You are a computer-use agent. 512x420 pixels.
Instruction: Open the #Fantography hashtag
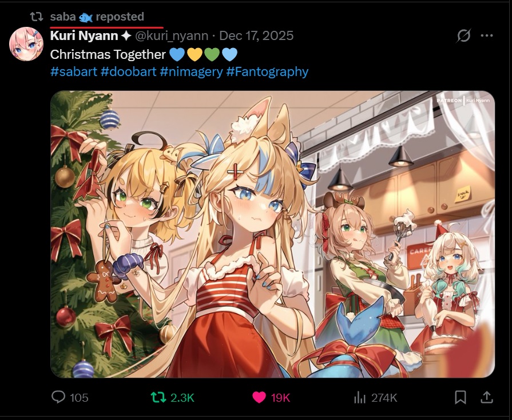point(267,71)
